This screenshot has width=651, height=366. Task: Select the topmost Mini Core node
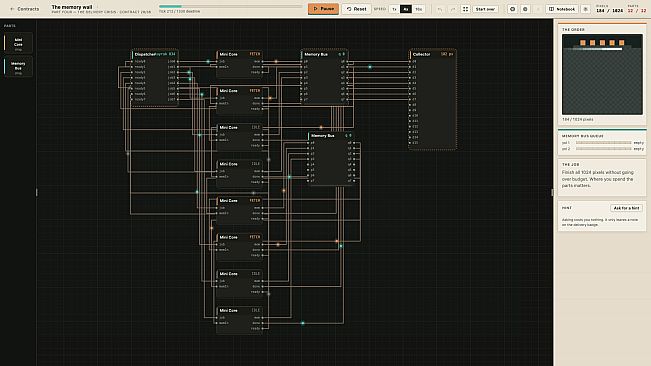(x=240, y=63)
